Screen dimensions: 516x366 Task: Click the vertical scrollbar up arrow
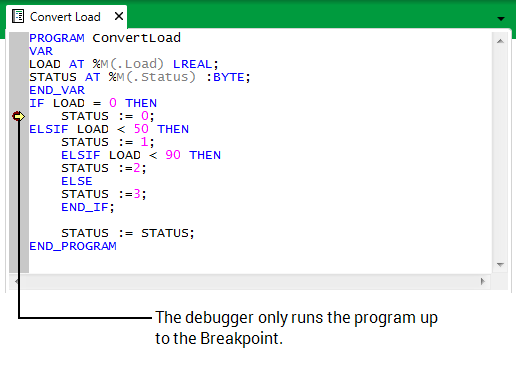500,41
